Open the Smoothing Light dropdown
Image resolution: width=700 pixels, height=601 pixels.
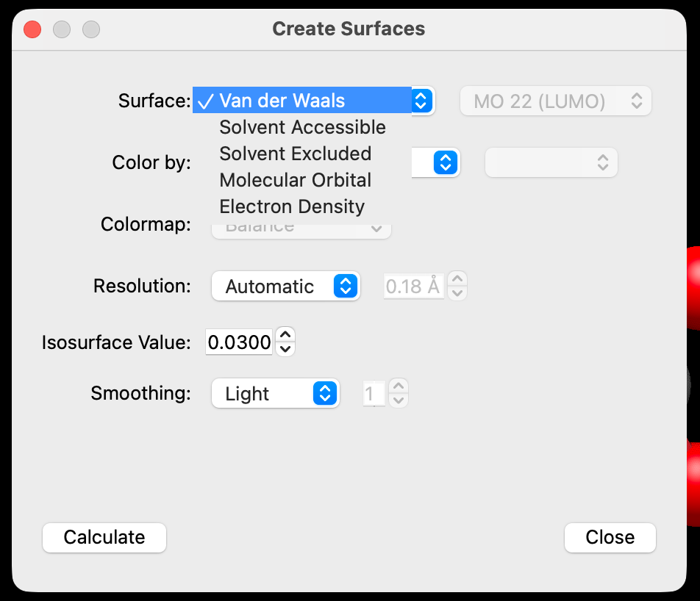[275, 394]
